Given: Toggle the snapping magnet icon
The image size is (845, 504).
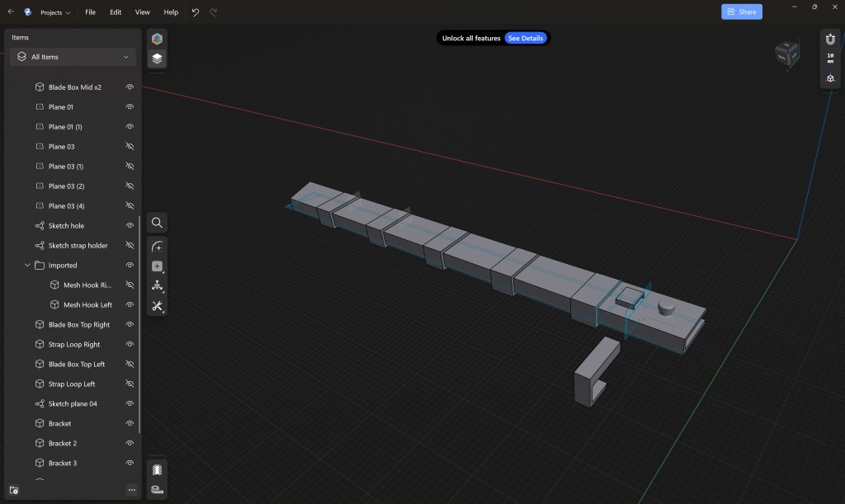Looking at the screenshot, I should (x=830, y=38).
